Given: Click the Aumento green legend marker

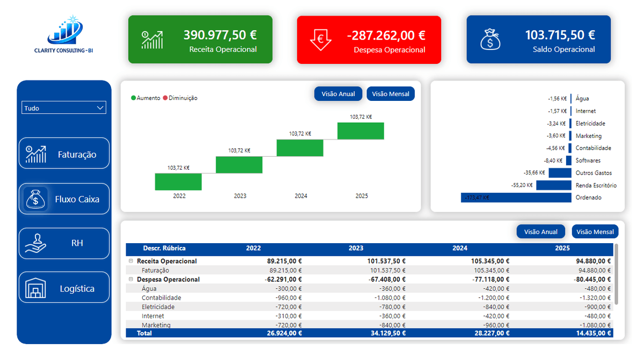Looking at the screenshot, I should 133,98.
